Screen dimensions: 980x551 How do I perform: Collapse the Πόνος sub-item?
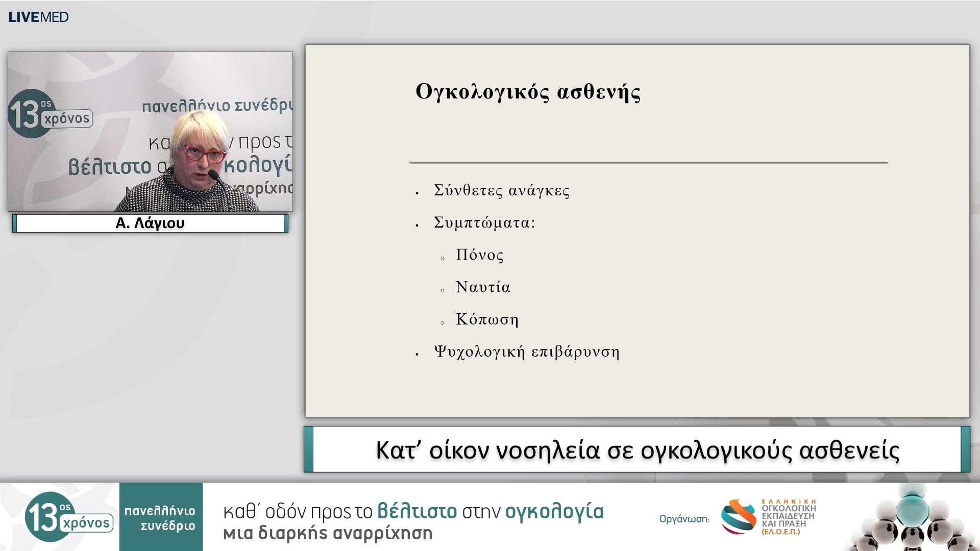[x=479, y=255]
